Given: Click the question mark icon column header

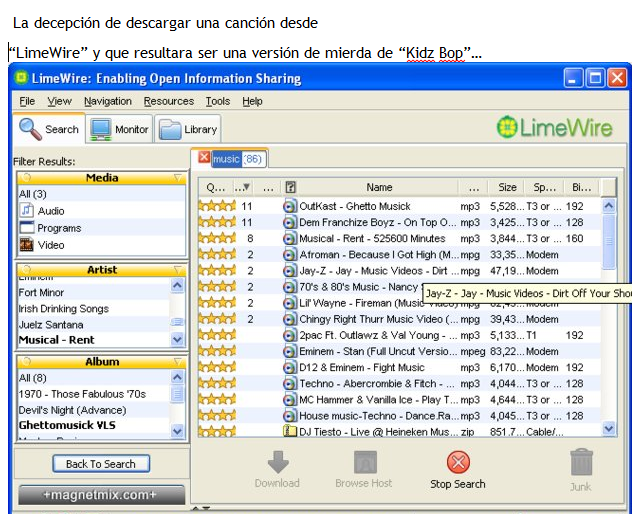Looking at the screenshot, I should coord(290,187).
